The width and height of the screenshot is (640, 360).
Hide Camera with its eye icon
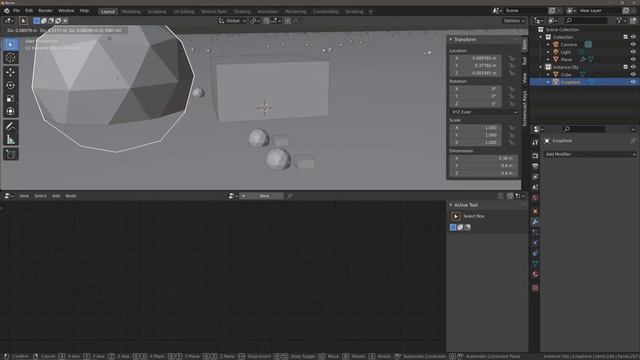pos(633,44)
